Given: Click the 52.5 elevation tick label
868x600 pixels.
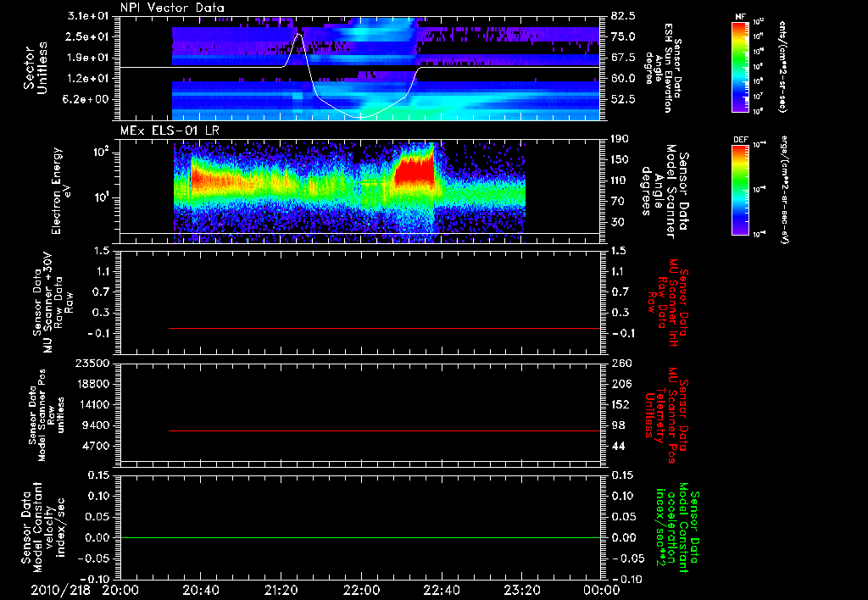Looking at the screenshot, I should pos(624,100).
